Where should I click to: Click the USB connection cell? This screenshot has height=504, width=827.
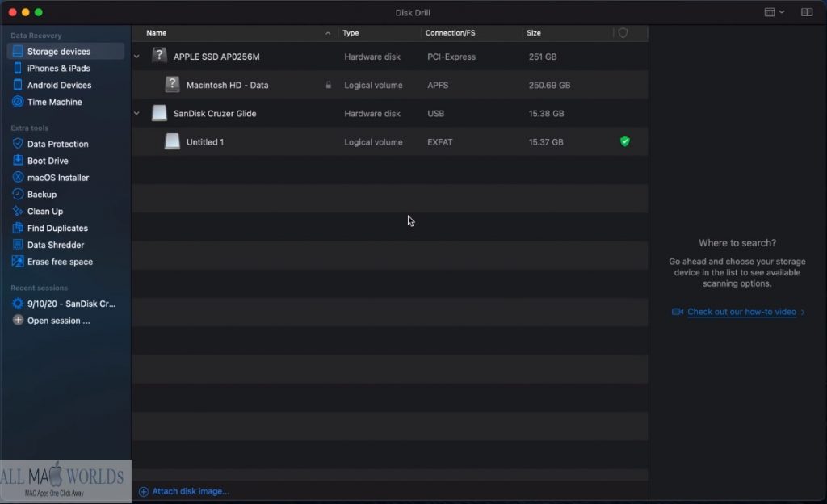[x=435, y=113]
